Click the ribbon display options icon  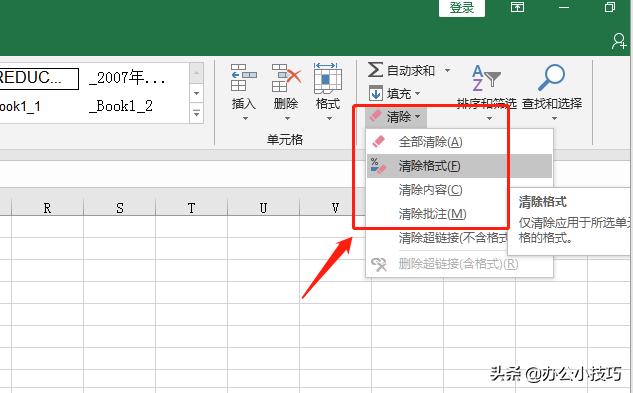click(x=518, y=7)
